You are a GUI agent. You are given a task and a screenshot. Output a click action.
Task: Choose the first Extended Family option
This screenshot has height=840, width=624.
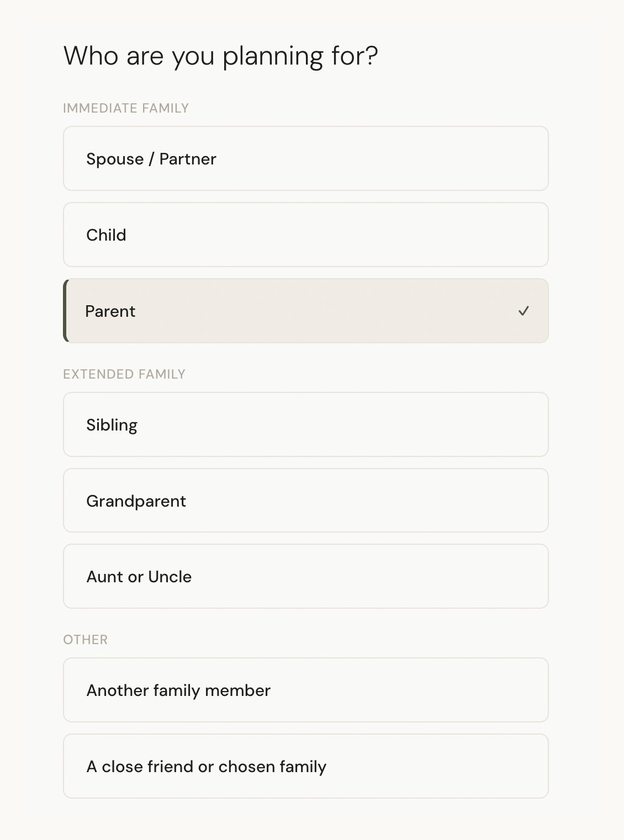point(305,425)
